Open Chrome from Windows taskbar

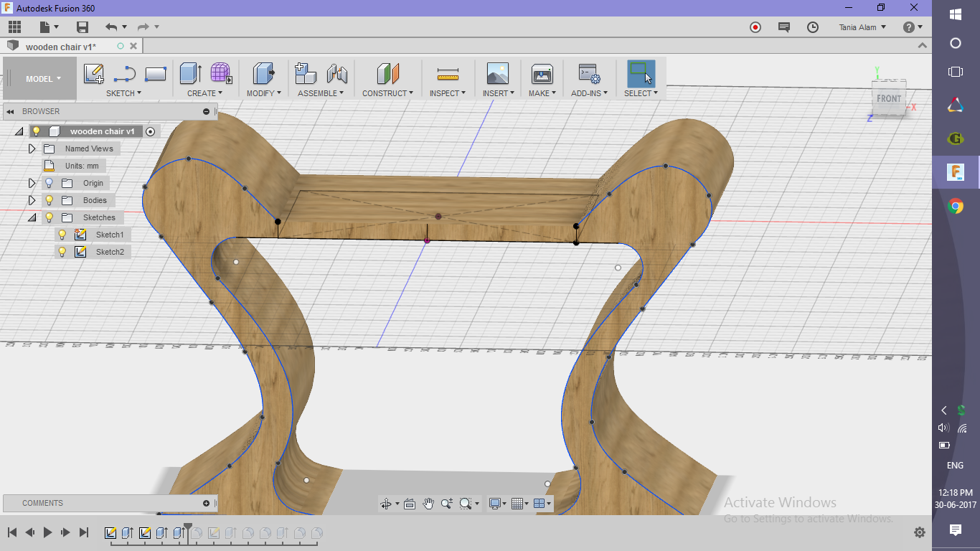tap(956, 207)
